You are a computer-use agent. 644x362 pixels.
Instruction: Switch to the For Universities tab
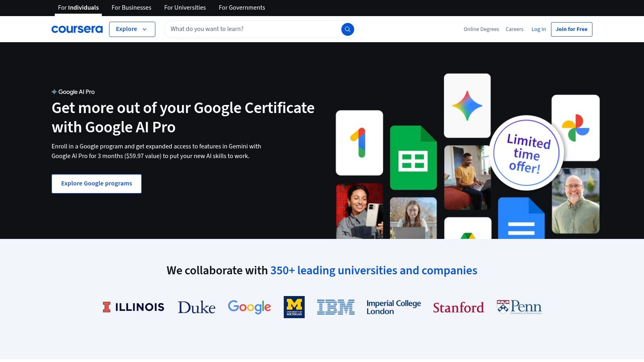click(x=185, y=8)
